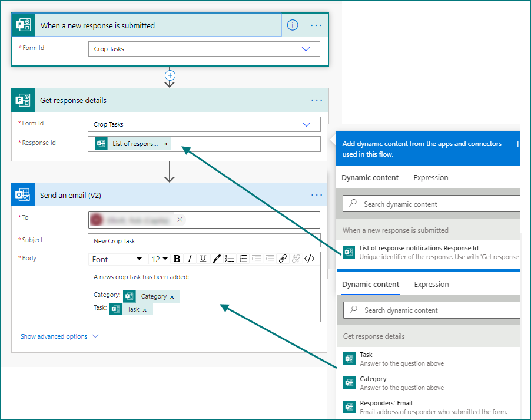Expand Show advanced options
This screenshot has width=531, height=420.
click(59, 336)
